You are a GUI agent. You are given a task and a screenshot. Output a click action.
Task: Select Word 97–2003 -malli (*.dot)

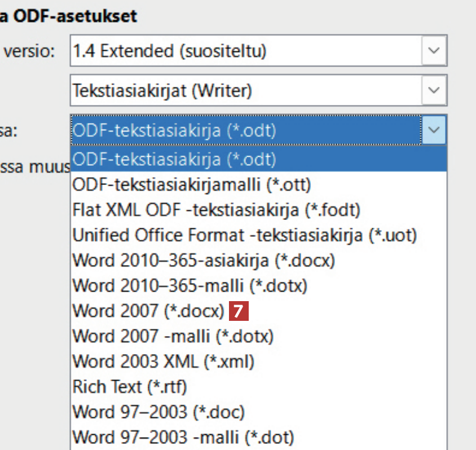[x=183, y=437]
